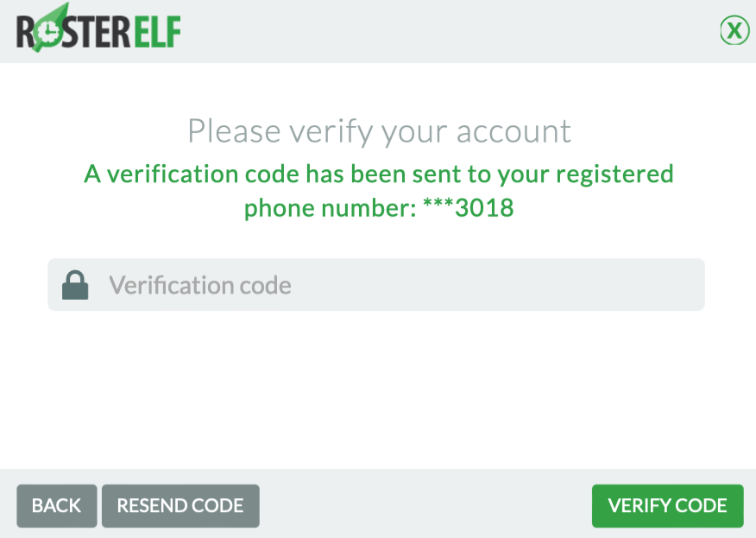Go back using the BACK button
Image resolution: width=756 pixels, height=538 pixels.
(56, 506)
